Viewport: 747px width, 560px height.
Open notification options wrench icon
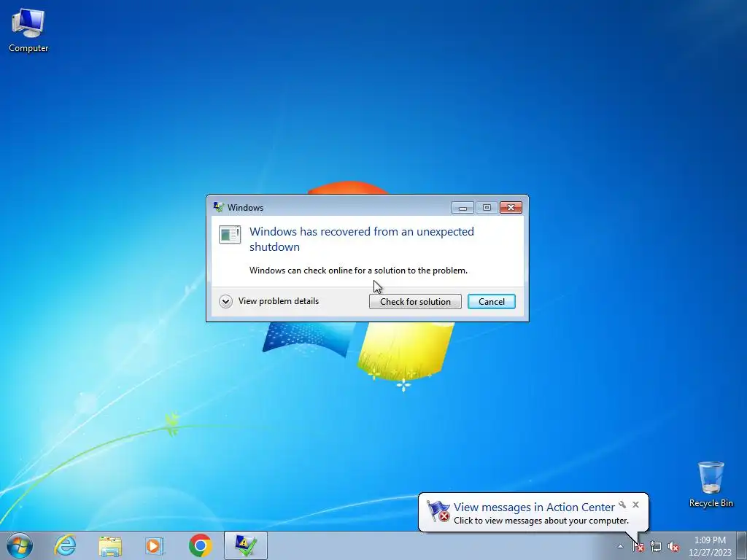point(622,505)
